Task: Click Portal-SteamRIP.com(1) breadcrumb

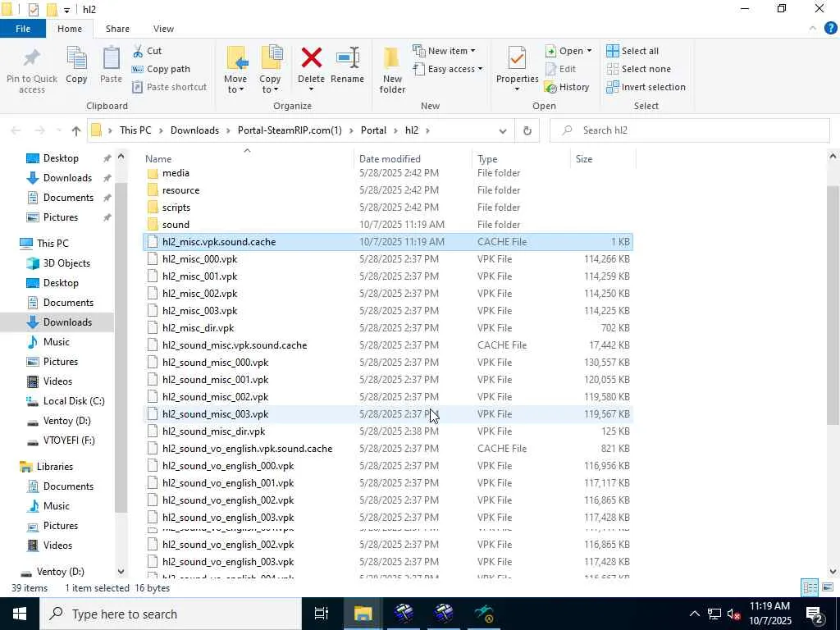Action: click(x=290, y=130)
